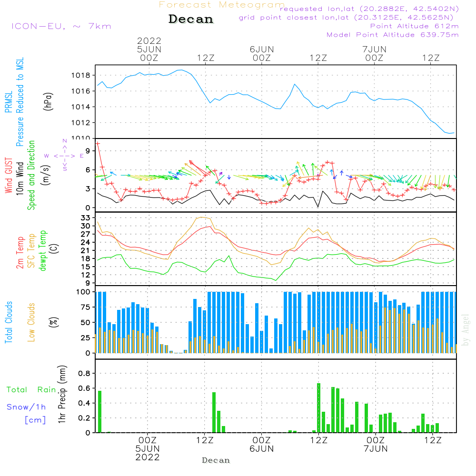Click the 'ICON-EU, ~ 7km' model label
Viewport: 476px width, 476px height.
point(61,26)
